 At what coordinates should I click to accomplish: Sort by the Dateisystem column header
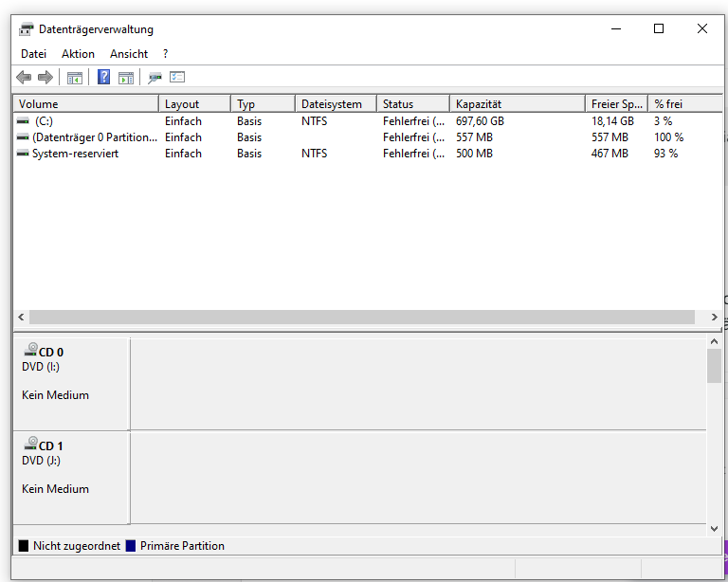pyautogui.click(x=337, y=104)
